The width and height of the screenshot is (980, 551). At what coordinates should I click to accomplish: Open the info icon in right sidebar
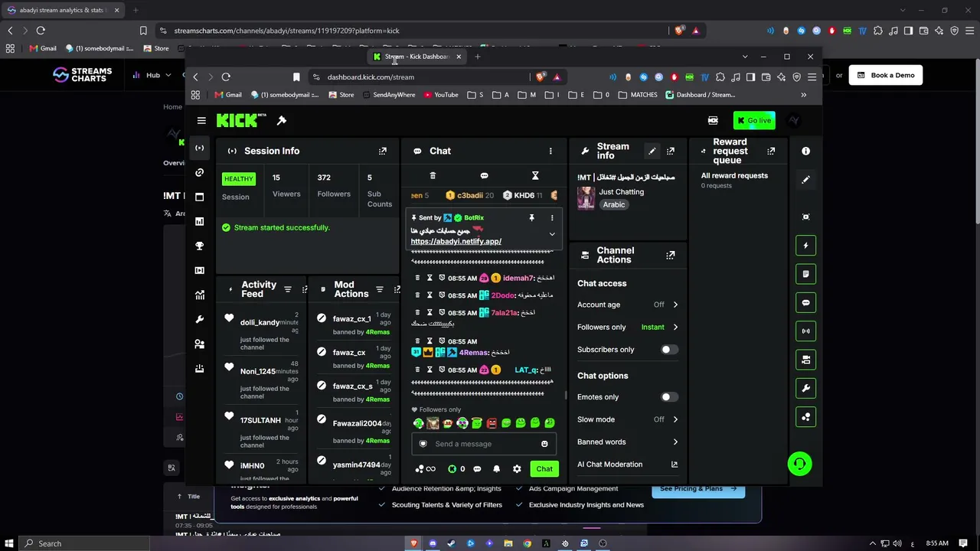805,152
